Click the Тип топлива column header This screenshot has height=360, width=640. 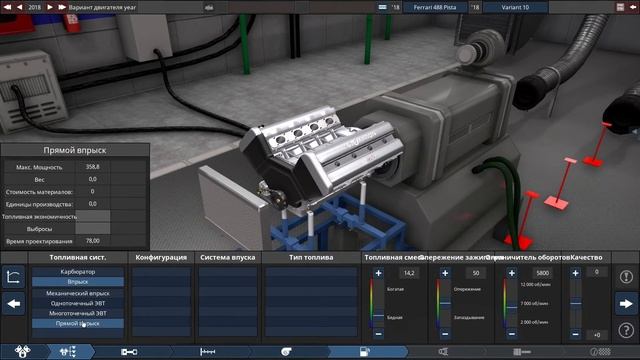click(x=311, y=258)
